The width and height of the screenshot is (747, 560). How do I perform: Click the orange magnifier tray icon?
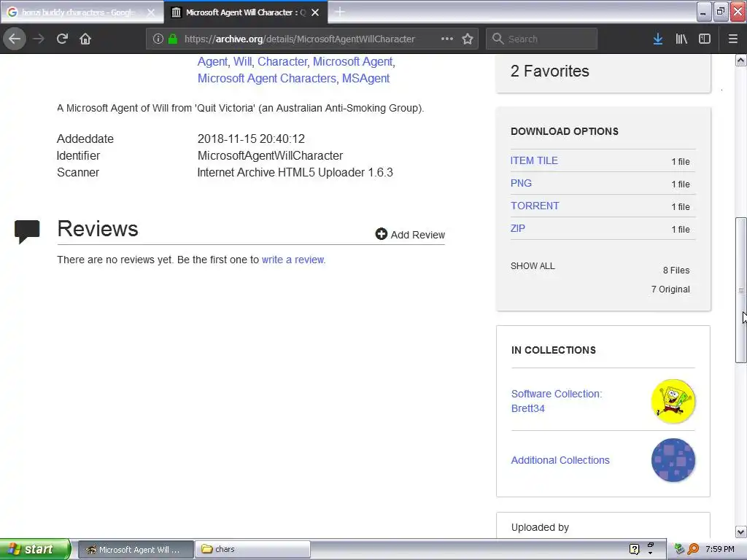tap(693, 549)
